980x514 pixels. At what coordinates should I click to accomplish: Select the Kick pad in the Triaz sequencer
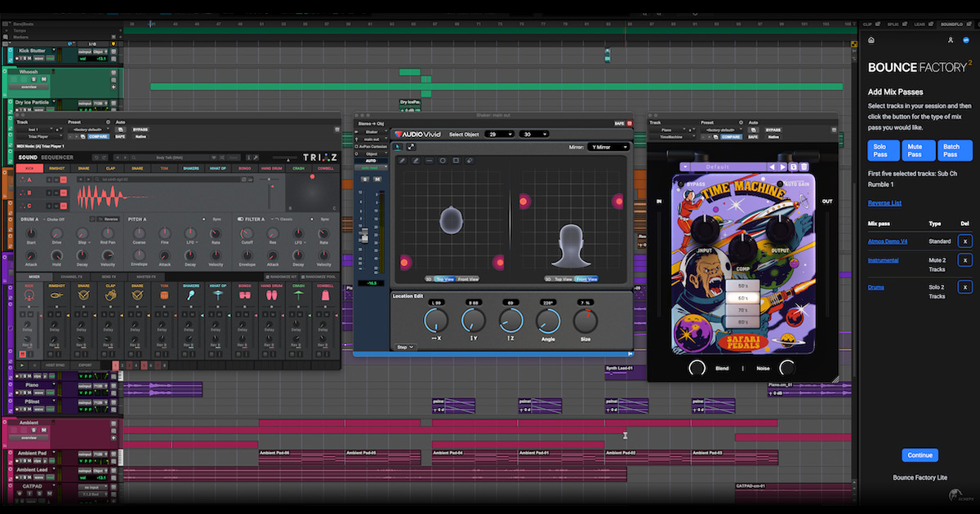pos(29,168)
